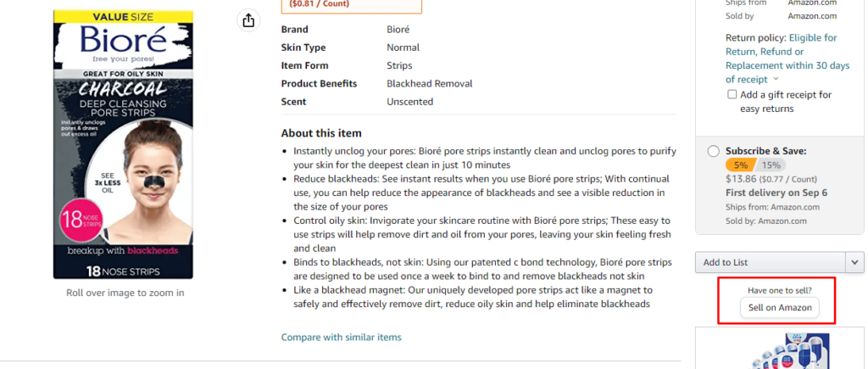Open the Eligible for Return policy link

pyautogui.click(x=787, y=59)
